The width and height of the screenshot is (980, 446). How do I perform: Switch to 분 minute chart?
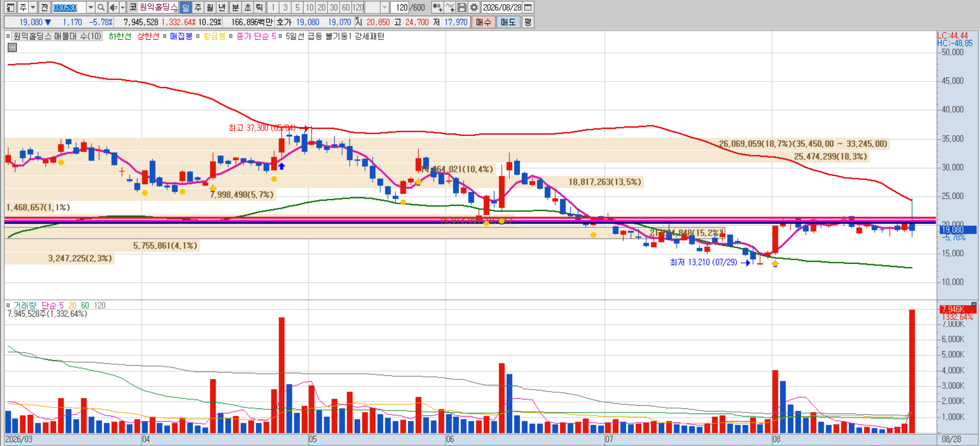click(x=236, y=7)
